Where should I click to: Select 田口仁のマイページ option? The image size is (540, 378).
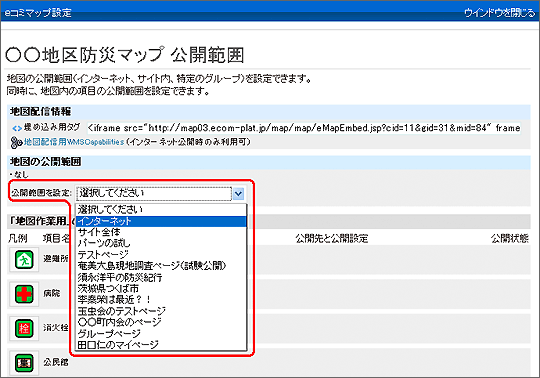[x=161, y=345]
